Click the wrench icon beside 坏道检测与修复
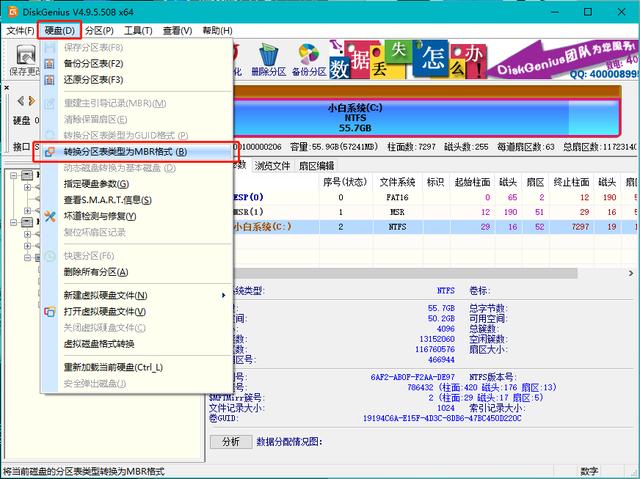Viewport: 640px width, 479px height. click(x=50, y=216)
